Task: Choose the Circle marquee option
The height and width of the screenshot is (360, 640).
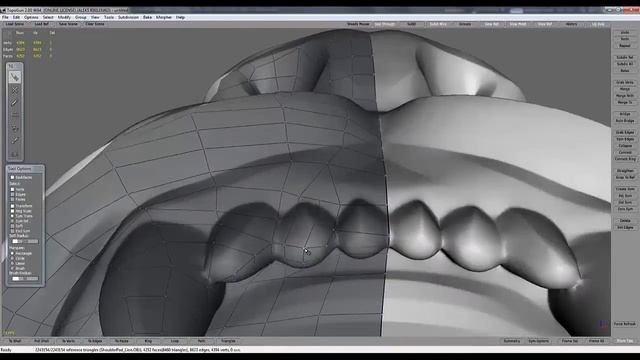Action: [x=12, y=258]
